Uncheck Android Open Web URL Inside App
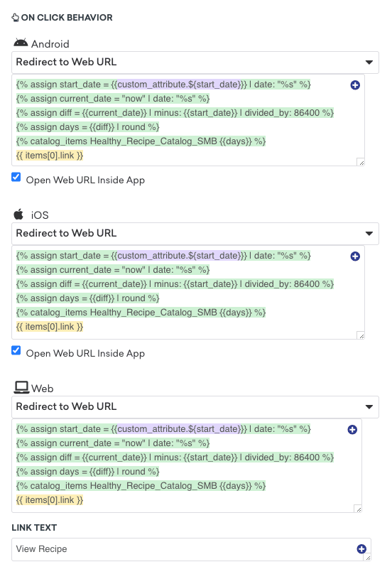392x579 pixels. coord(16,177)
